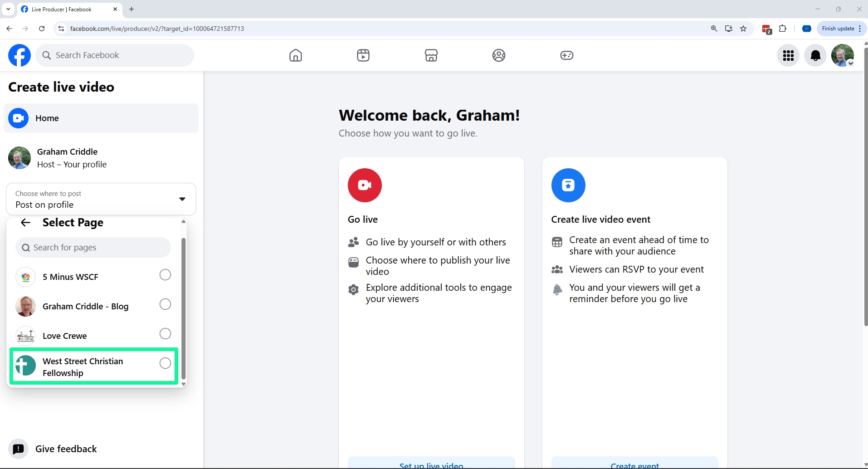Select the Home item in Create live video
Screen dimensions: 868x469
pyautogui.click(x=101, y=118)
